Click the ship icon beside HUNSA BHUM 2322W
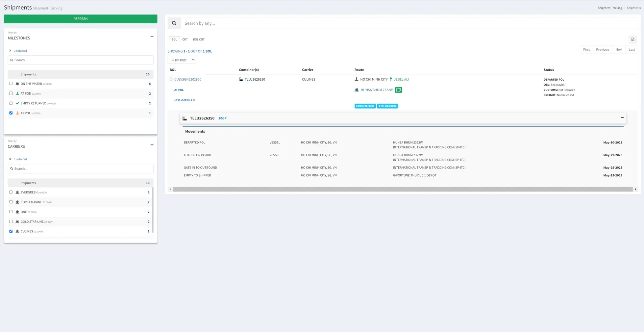Image resolution: width=644 pixels, height=332 pixels. (357, 90)
